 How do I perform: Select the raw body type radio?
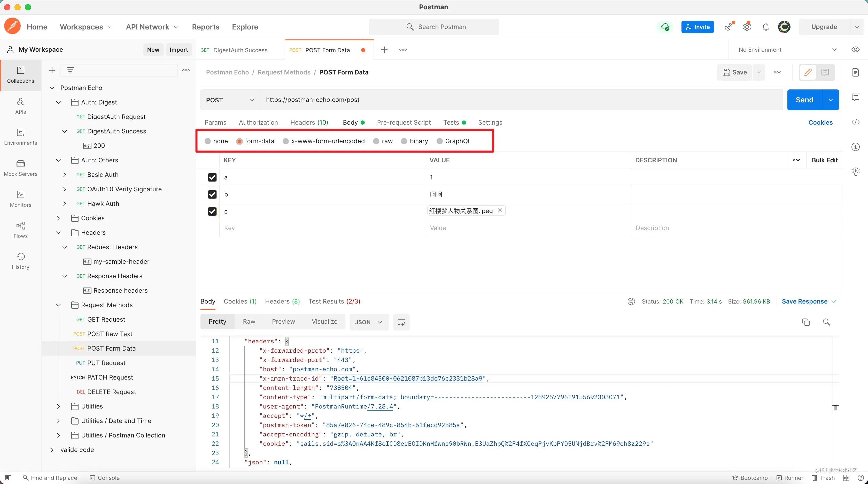[376, 141]
